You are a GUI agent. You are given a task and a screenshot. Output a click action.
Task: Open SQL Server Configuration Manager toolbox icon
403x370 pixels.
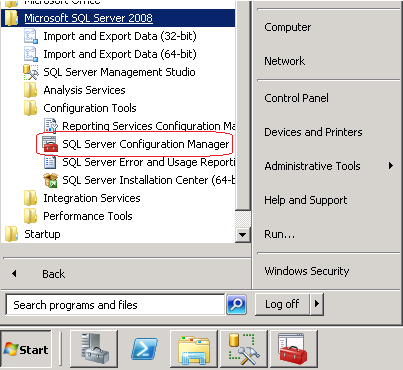pos(50,144)
